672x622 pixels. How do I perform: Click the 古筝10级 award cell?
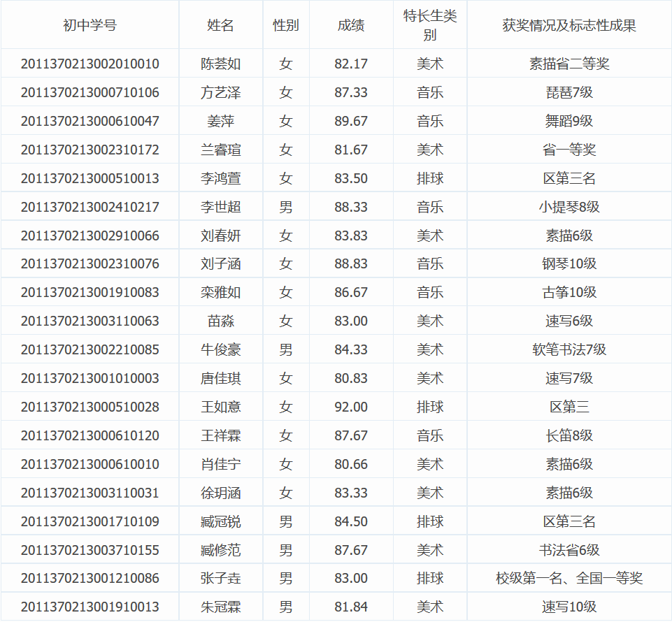569,293
